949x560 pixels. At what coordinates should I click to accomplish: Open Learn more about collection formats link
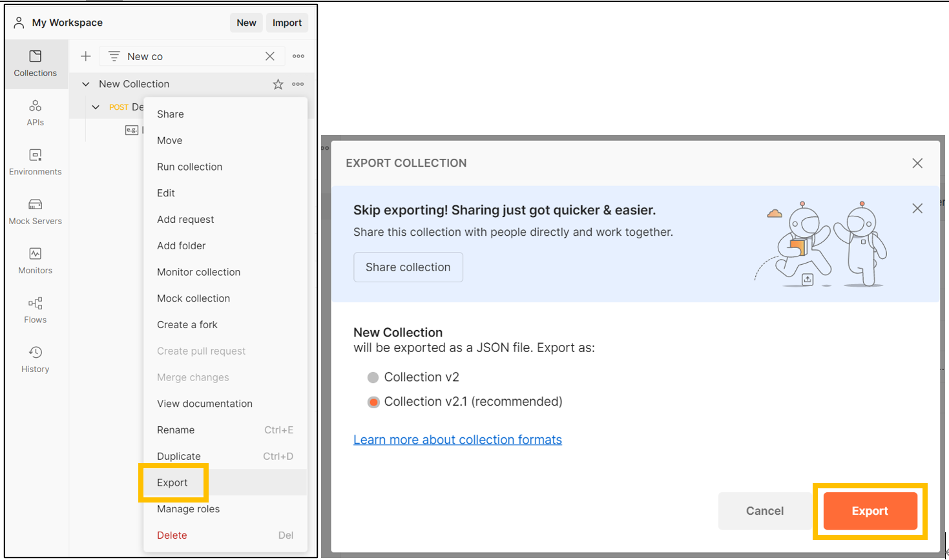457,440
